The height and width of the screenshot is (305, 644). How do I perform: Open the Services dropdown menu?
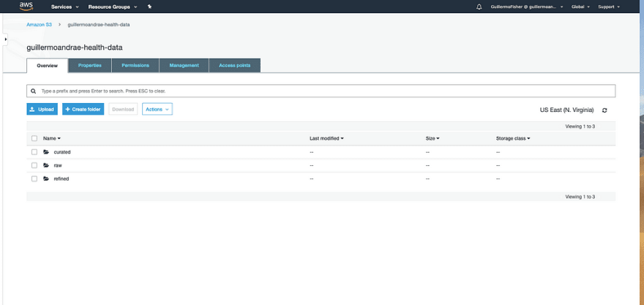click(65, 7)
